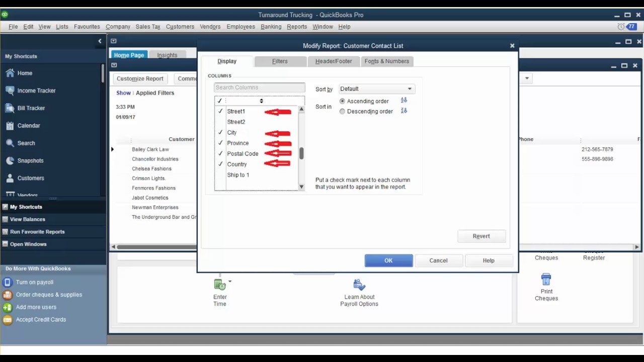Click the Help button in dialog
The width and height of the screenshot is (644, 362).
coord(489,260)
